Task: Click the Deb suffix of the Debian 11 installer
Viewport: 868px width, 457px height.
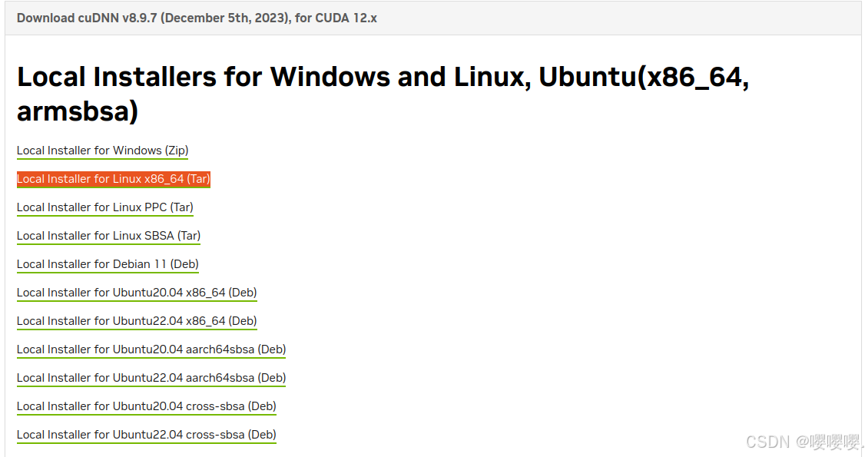Action: (186, 264)
